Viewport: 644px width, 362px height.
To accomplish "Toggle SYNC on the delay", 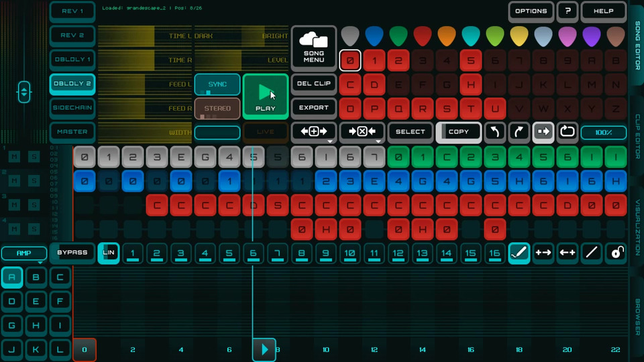I will [x=217, y=84].
